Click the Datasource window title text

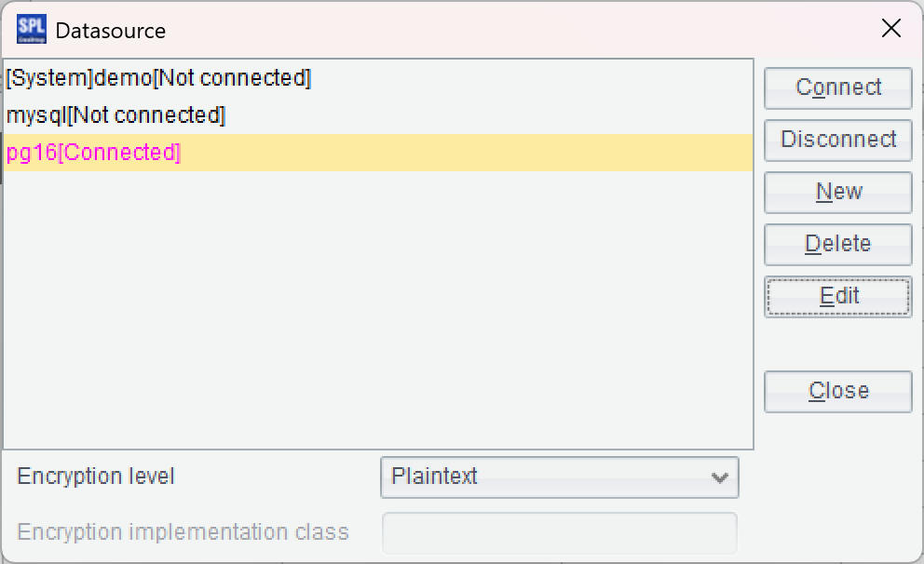pyautogui.click(x=111, y=31)
